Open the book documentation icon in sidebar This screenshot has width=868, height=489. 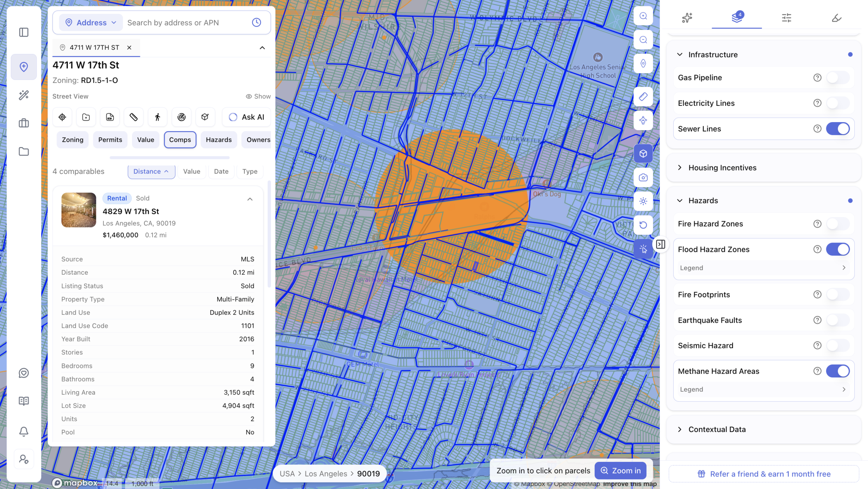24,401
